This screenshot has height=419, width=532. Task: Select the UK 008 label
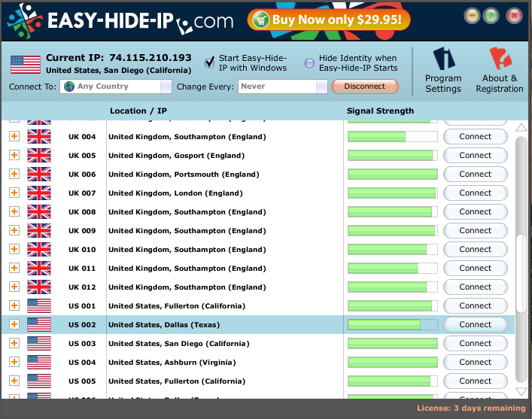82,211
